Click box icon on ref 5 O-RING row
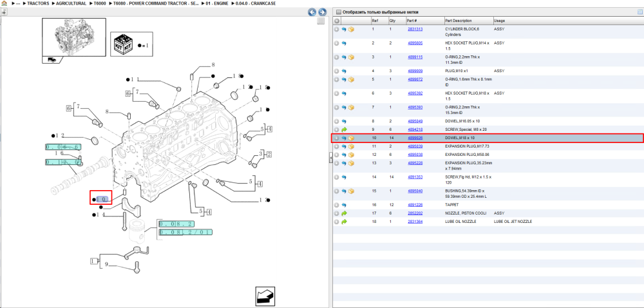 [351, 79]
